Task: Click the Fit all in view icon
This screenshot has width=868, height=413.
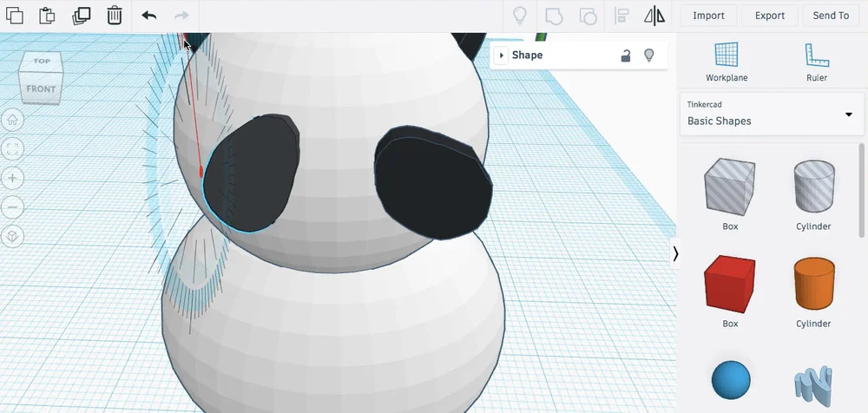Action: 12,149
